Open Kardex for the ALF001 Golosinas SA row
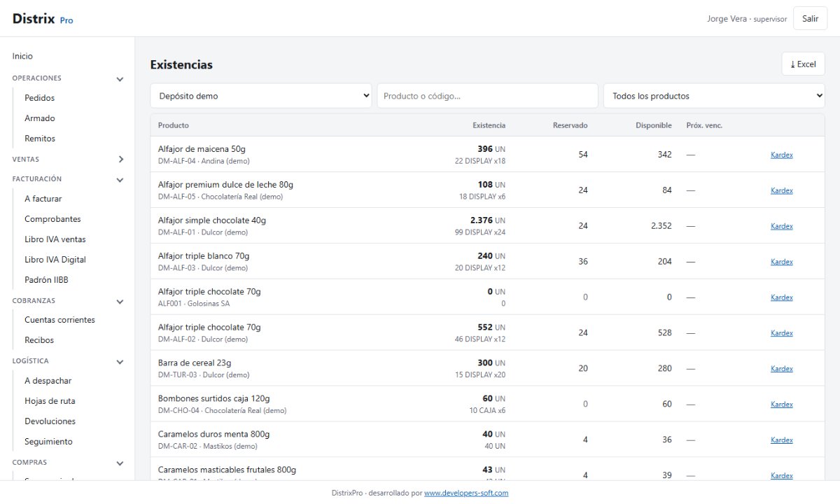 782,297
